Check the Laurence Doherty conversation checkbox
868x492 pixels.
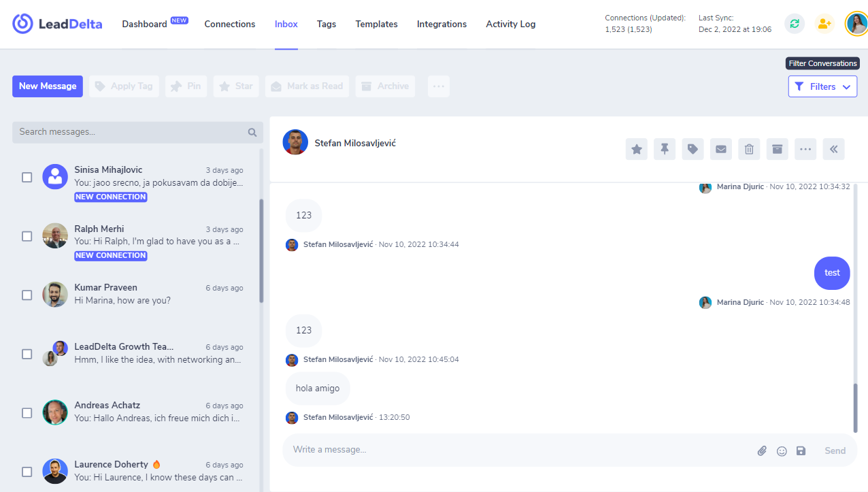point(27,472)
